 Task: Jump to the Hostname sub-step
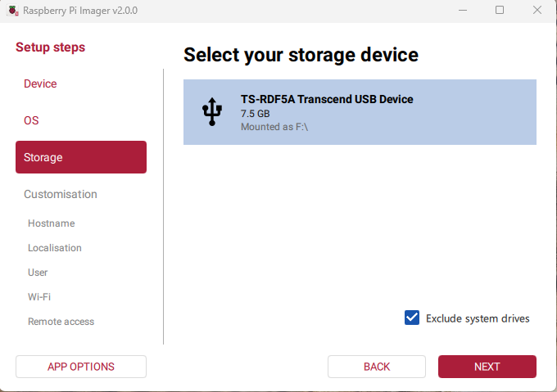coord(51,223)
